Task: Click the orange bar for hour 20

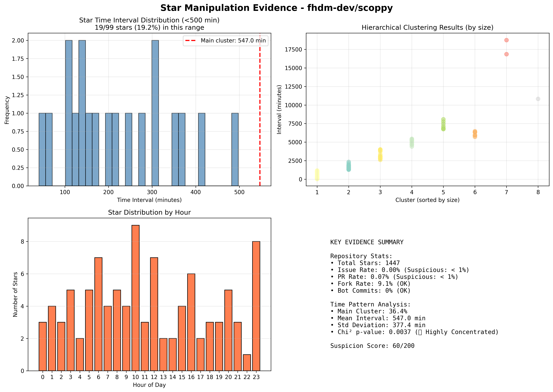Action: pyautogui.click(x=228, y=330)
